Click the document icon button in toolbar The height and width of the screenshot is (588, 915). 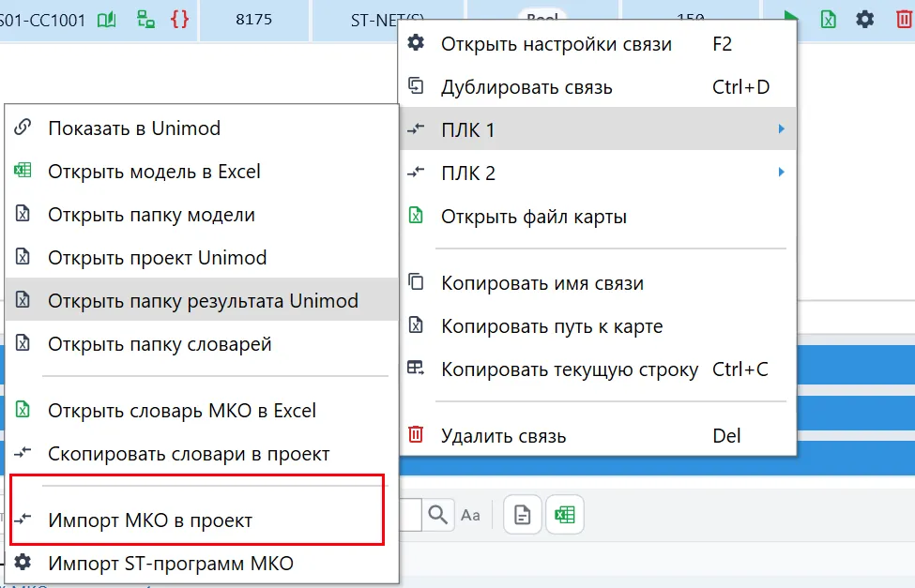coord(523,515)
